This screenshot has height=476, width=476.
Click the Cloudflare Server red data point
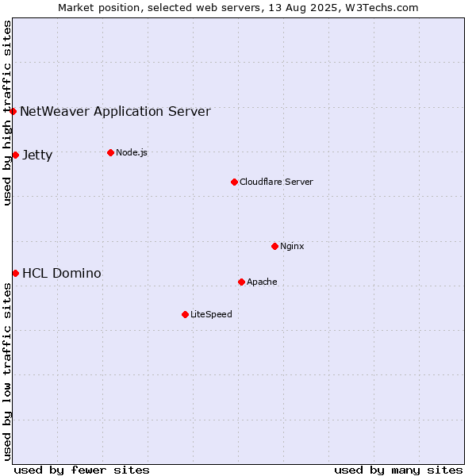coord(234,182)
